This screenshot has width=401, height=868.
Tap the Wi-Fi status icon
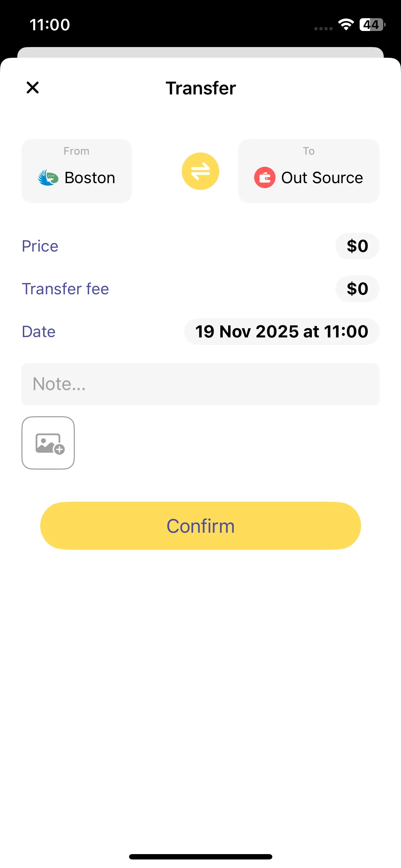point(346,25)
